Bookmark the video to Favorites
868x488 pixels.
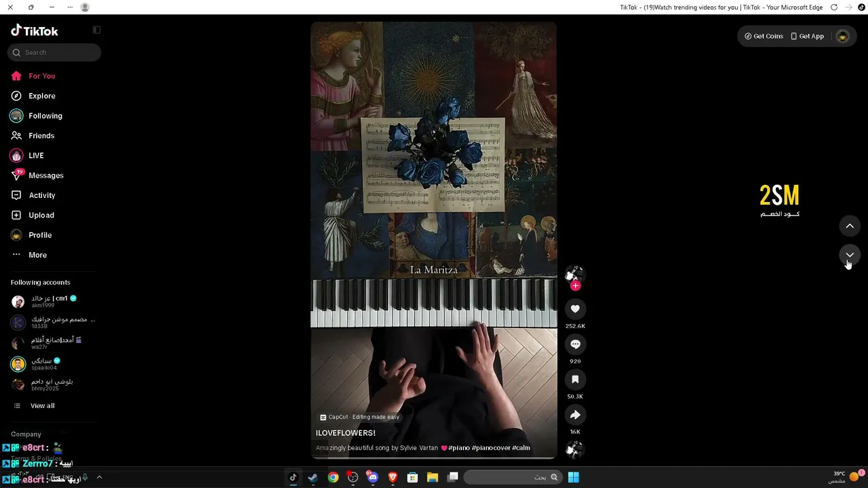(x=575, y=380)
